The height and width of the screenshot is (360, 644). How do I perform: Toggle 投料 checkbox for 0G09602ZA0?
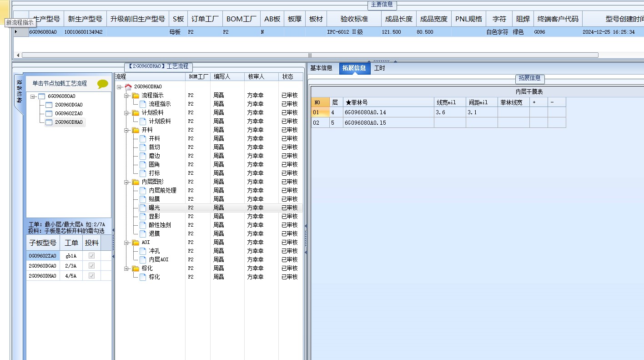point(91,256)
